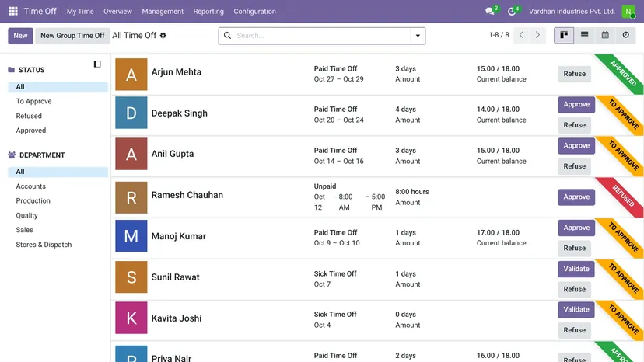
Task: Approve Ramesh Chauhan's unpaid leave
Action: point(576,197)
